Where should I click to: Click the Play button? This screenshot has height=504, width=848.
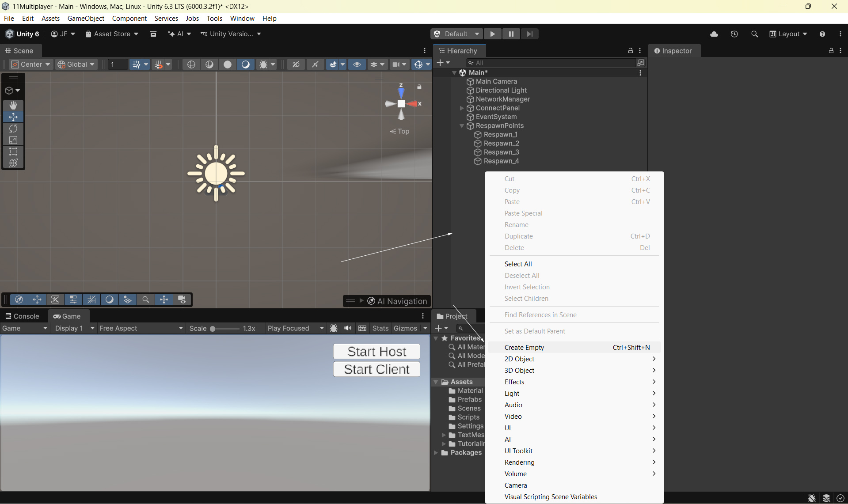coord(492,34)
